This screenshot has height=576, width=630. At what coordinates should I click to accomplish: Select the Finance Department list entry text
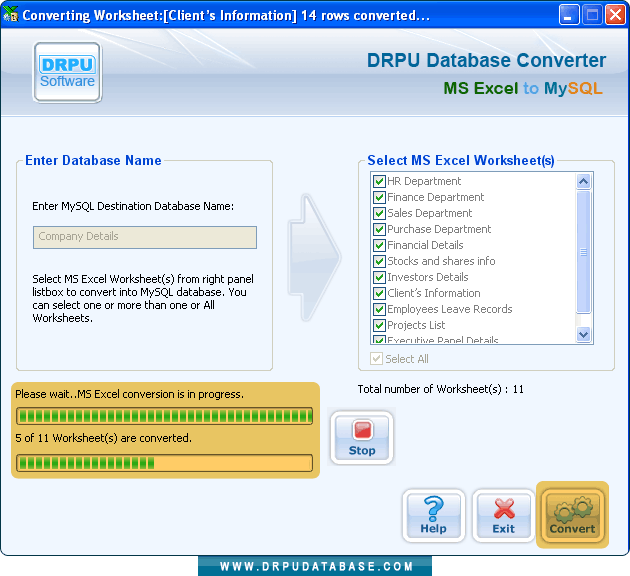(x=436, y=198)
